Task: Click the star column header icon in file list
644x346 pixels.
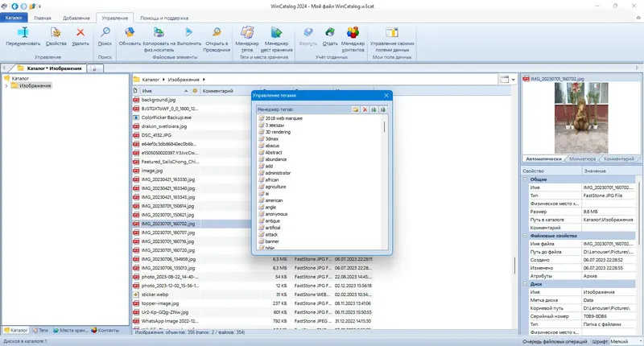Action: pos(195,91)
